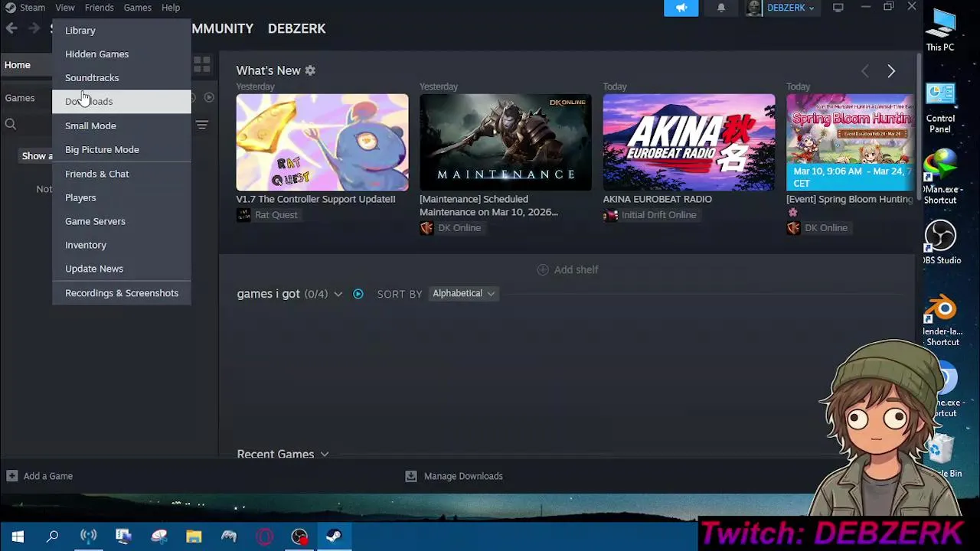Open This PC desktop icon

(940, 30)
